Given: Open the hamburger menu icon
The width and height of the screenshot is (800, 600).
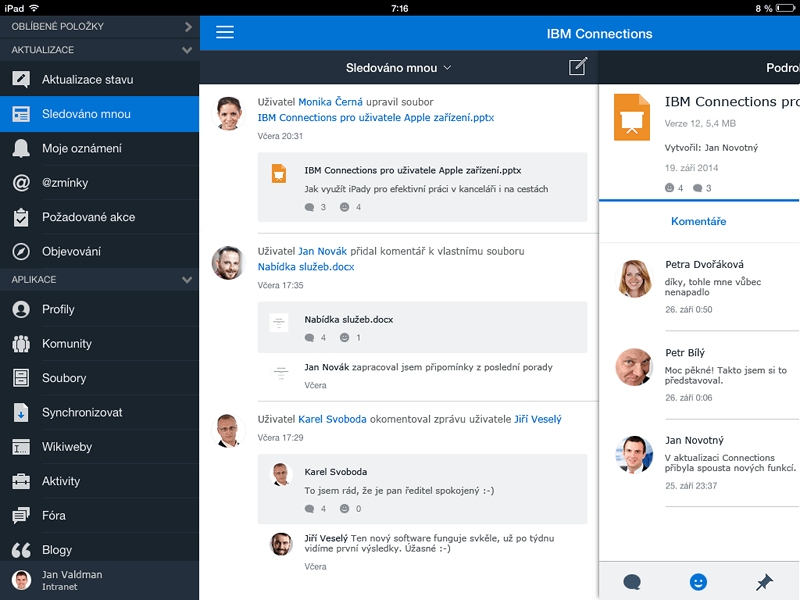Looking at the screenshot, I should pyautogui.click(x=224, y=33).
